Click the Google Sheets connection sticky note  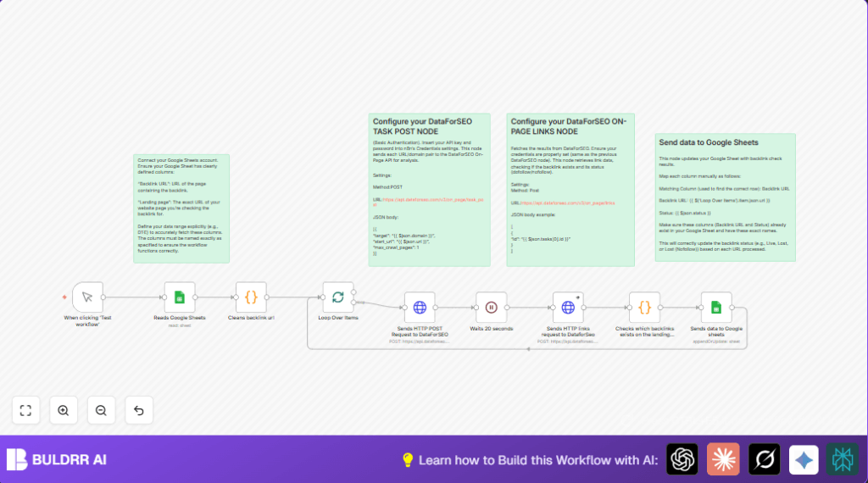coord(181,208)
